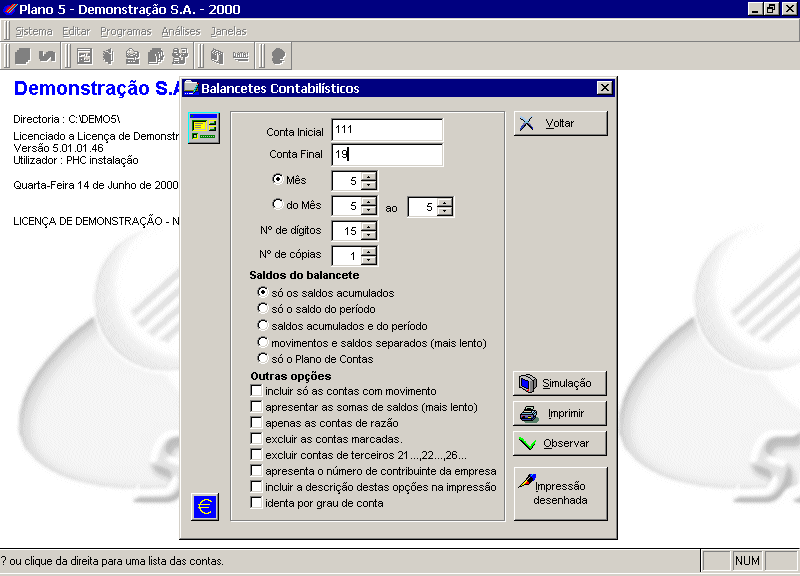The height and width of the screenshot is (576, 800).
Task: Decrease the do Mês start value
Action: 368,210
